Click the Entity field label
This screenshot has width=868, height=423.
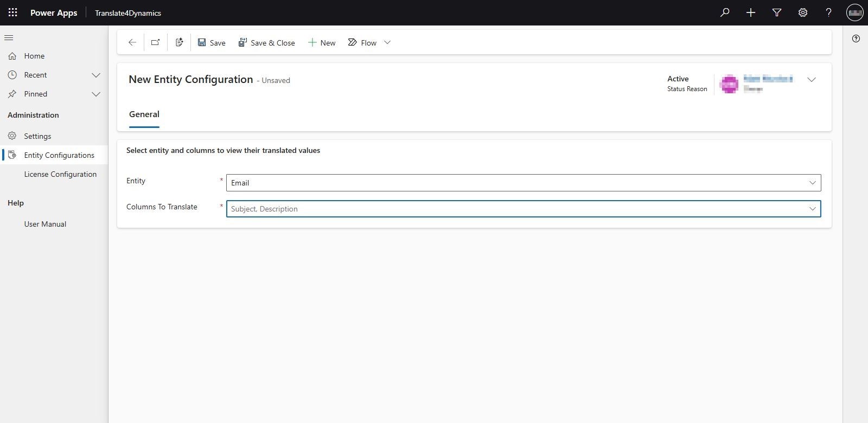136,181
